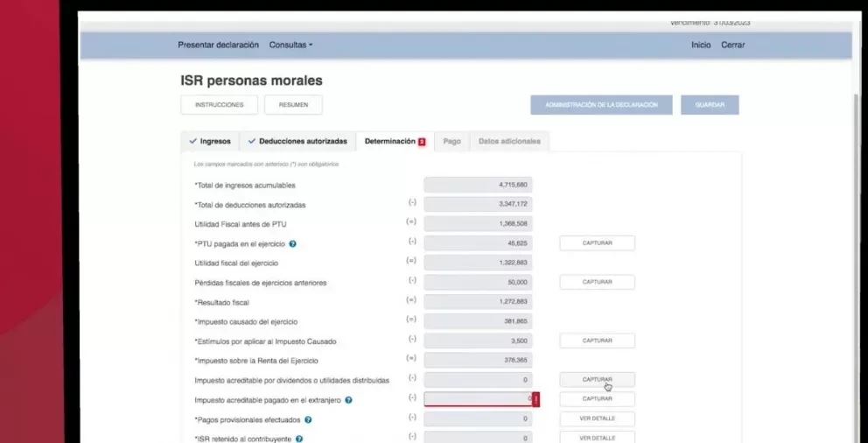Screen dimensions: 868x443
Task: Click ISR retenido al contribuyente value field
Action: coord(478,438)
